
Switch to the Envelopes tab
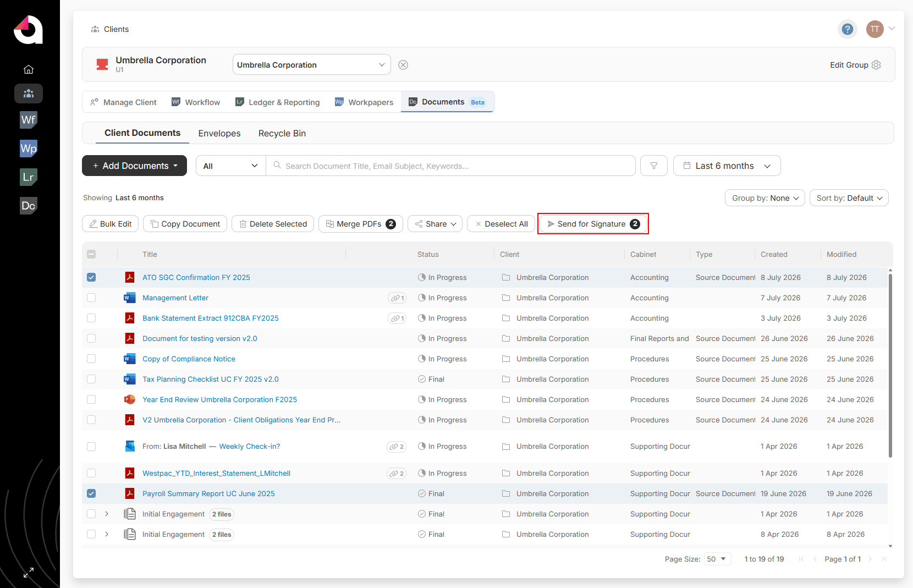pos(219,133)
